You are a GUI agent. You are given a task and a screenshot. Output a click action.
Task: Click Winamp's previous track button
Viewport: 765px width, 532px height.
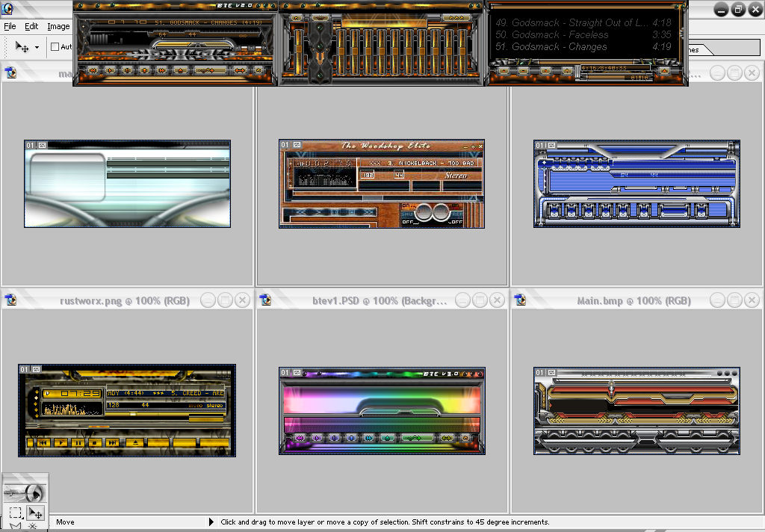click(92, 71)
